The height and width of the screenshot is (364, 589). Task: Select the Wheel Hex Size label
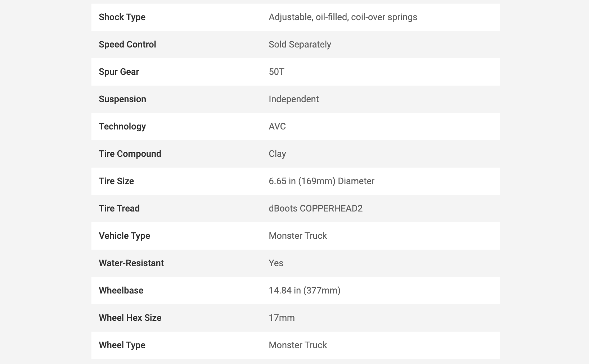[130, 318]
